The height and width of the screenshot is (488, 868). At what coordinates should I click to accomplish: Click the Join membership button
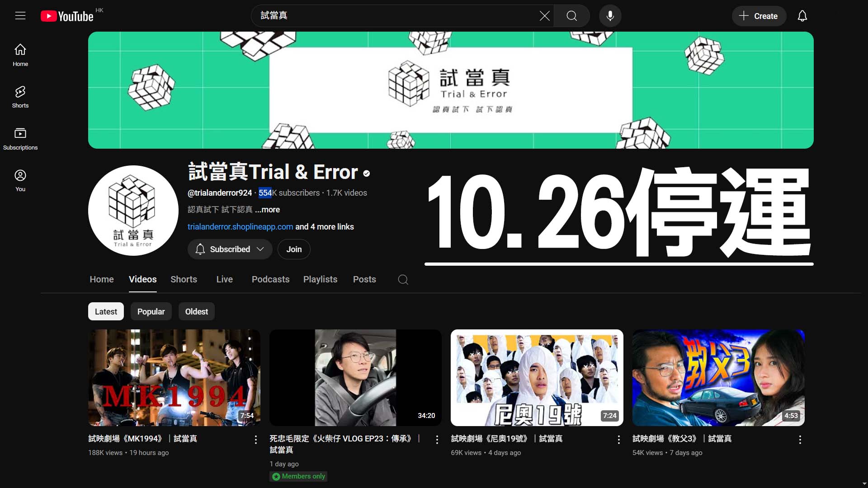coord(294,249)
